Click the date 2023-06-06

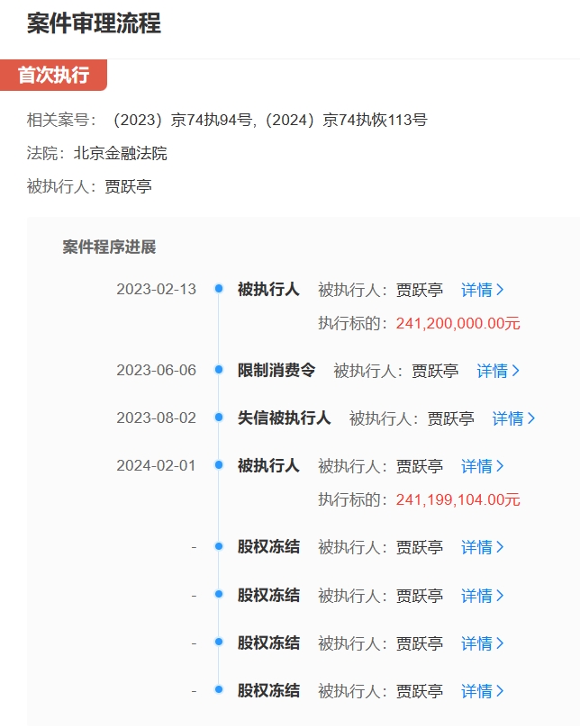(x=156, y=370)
